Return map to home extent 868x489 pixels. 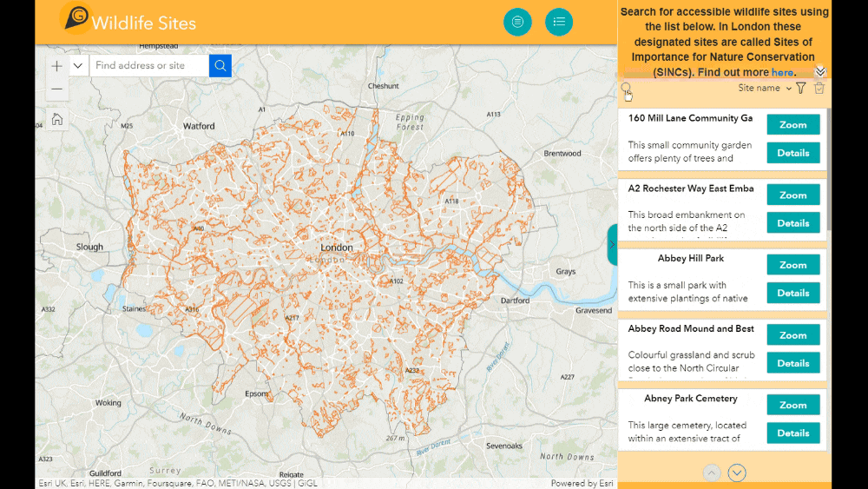[57, 119]
